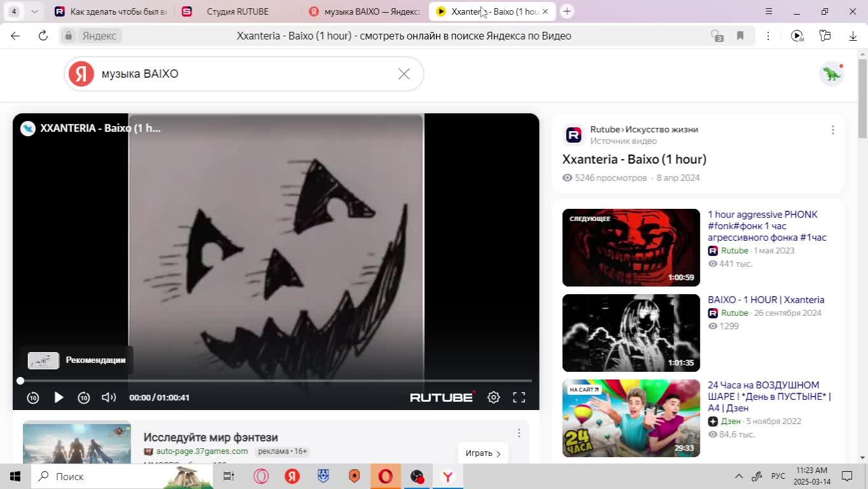The height and width of the screenshot is (489, 868).
Task: Focus the search field музыка BAIXO
Action: (245, 74)
